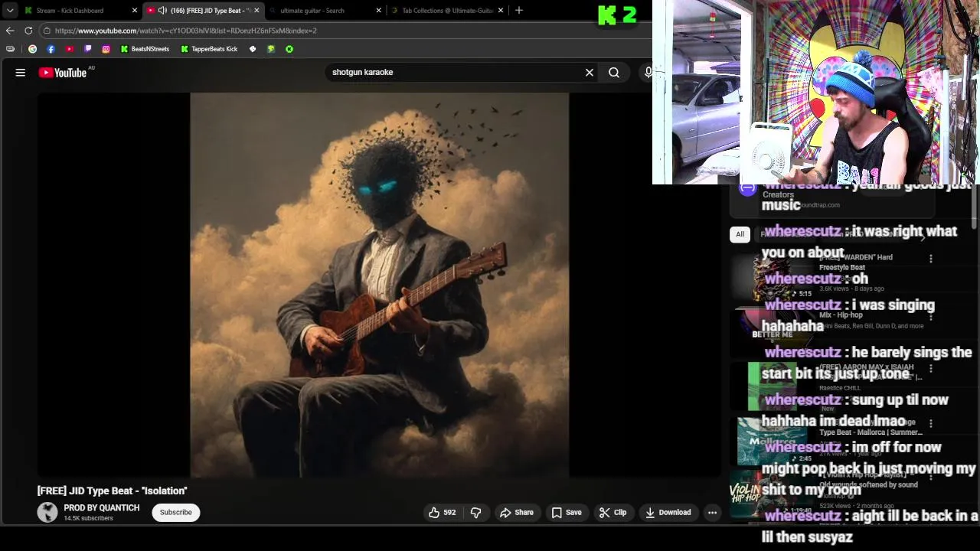Click the 14.5K subscribers text

pyautogui.click(x=88, y=519)
